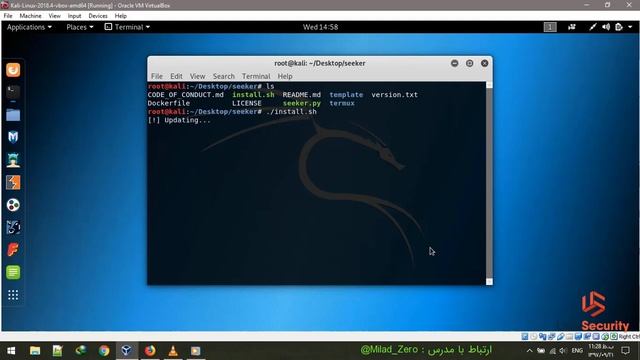
Task: Open terminal Terminal menu
Action: [256, 76]
